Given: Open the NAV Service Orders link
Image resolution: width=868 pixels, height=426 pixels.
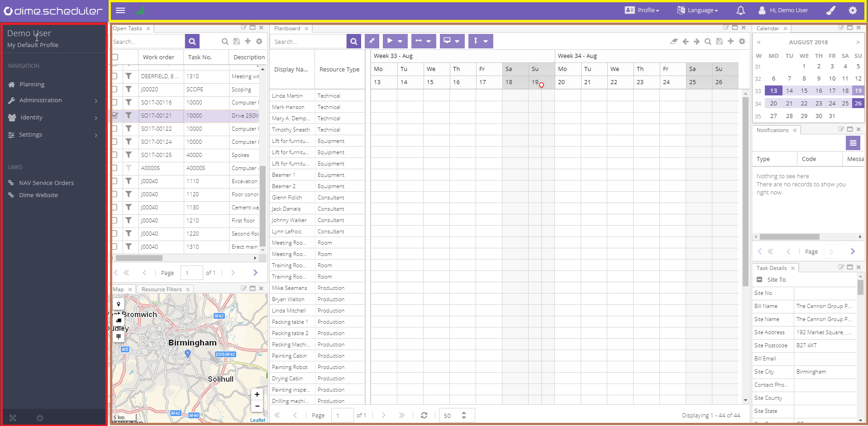Looking at the screenshot, I should (x=46, y=183).
